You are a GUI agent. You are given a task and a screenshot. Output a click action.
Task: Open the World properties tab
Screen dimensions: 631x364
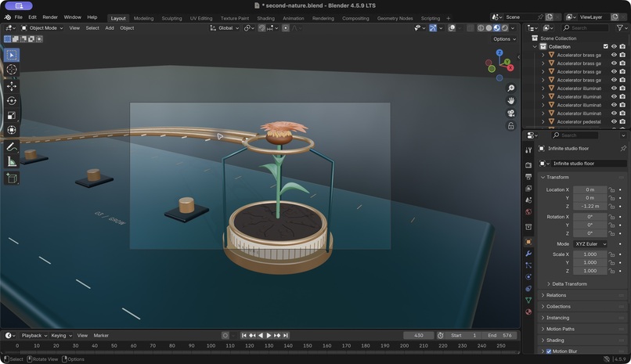pos(528,211)
